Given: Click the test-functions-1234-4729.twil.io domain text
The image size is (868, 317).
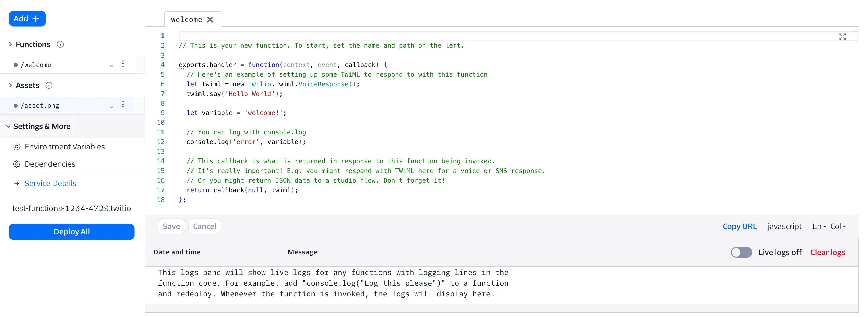Looking at the screenshot, I should coord(72,208).
